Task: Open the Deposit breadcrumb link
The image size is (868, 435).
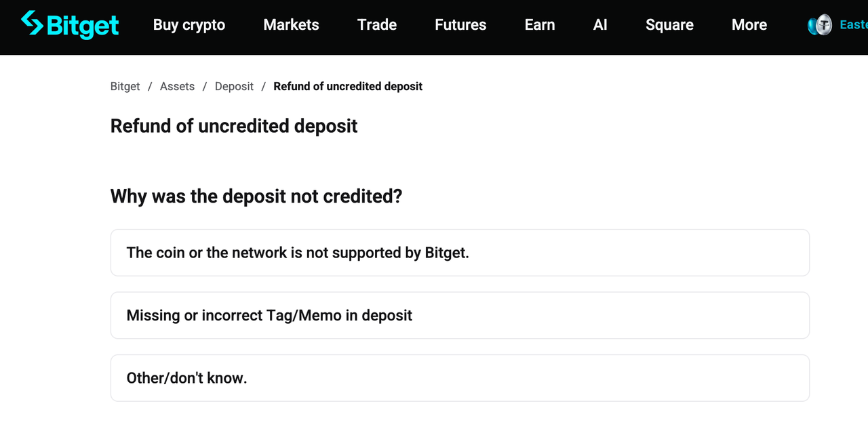Action: [x=234, y=86]
